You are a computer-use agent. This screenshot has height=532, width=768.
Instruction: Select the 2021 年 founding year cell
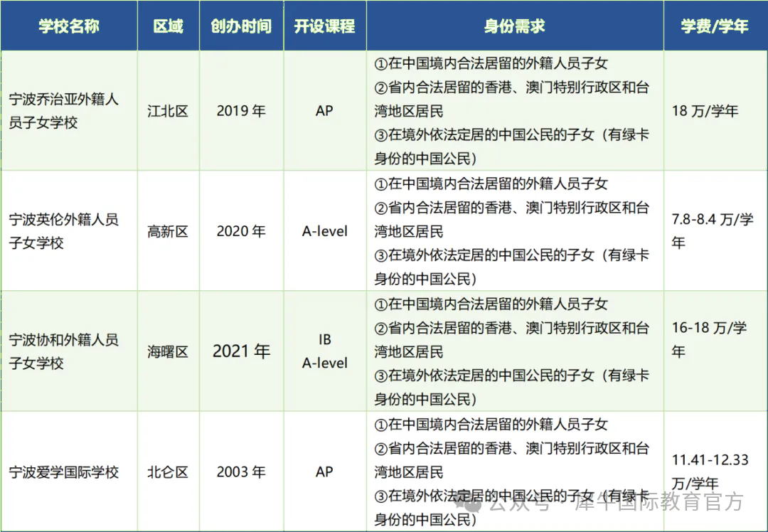pyautogui.click(x=242, y=351)
